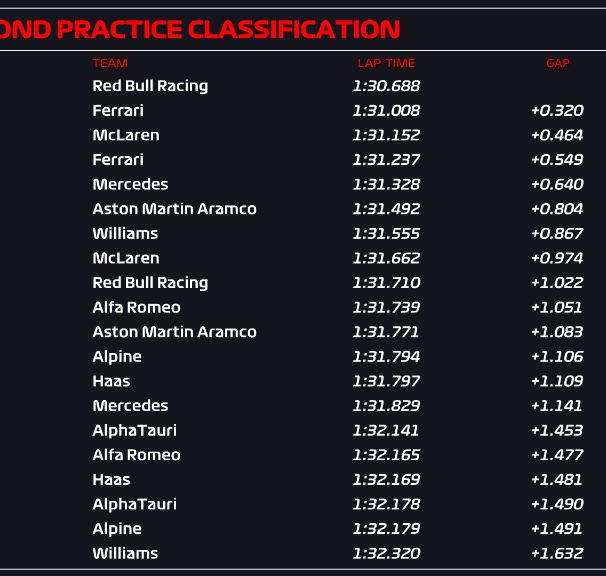The image size is (606, 576).
Task: Click Red Bull Racing lap 1:31.710
Action: click(x=386, y=283)
